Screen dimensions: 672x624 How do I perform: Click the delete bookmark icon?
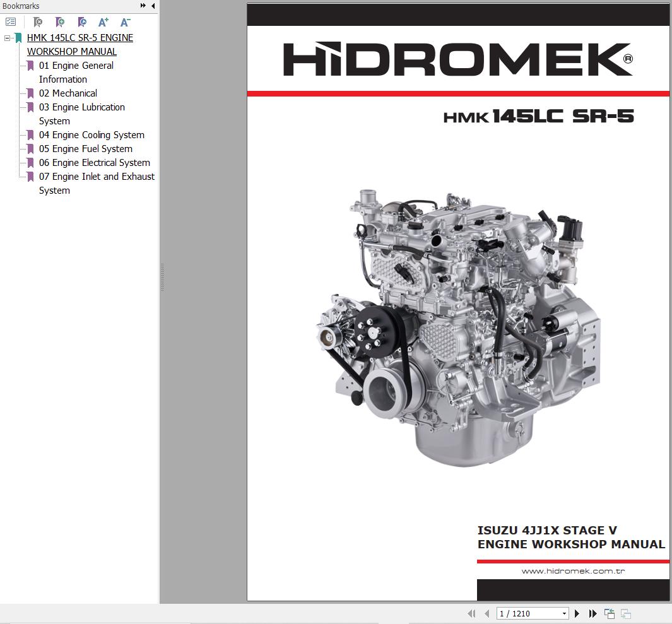38,22
